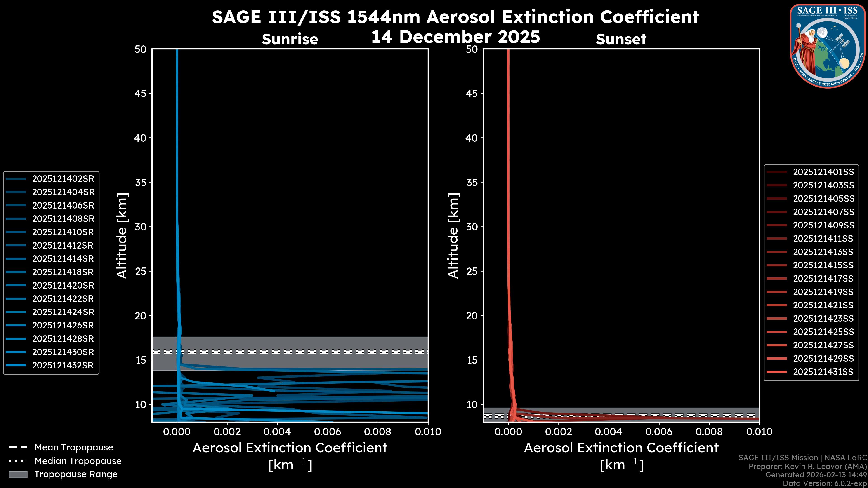Screen dimensions: 868x488
Task: Click the 0.010 tick on Sunset x-axis
Action: coord(759,432)
